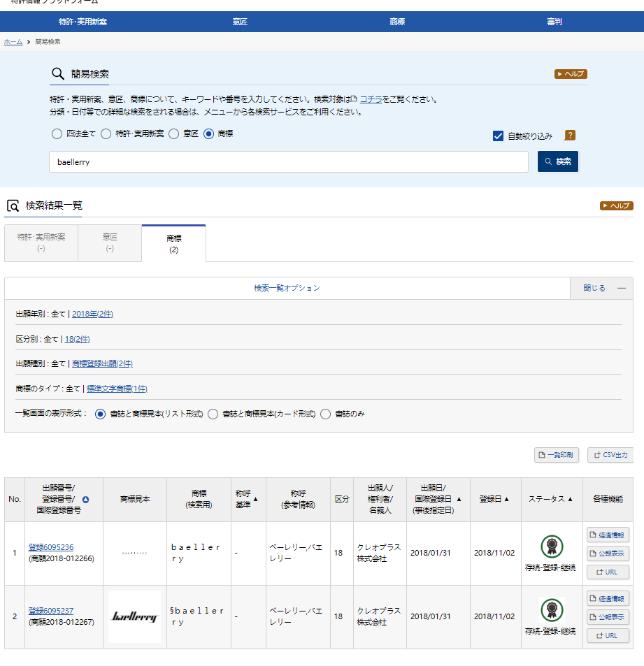644x666 pixels.
Task: Toggle the 自動絞り込み checkbox
Action: pos(499,136)
